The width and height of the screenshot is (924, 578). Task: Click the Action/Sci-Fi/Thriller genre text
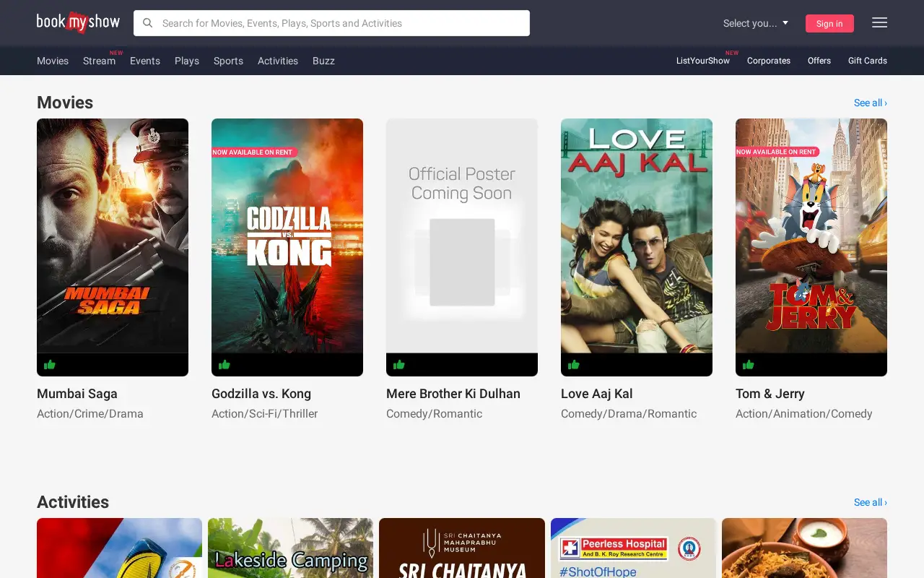(265, 414)
